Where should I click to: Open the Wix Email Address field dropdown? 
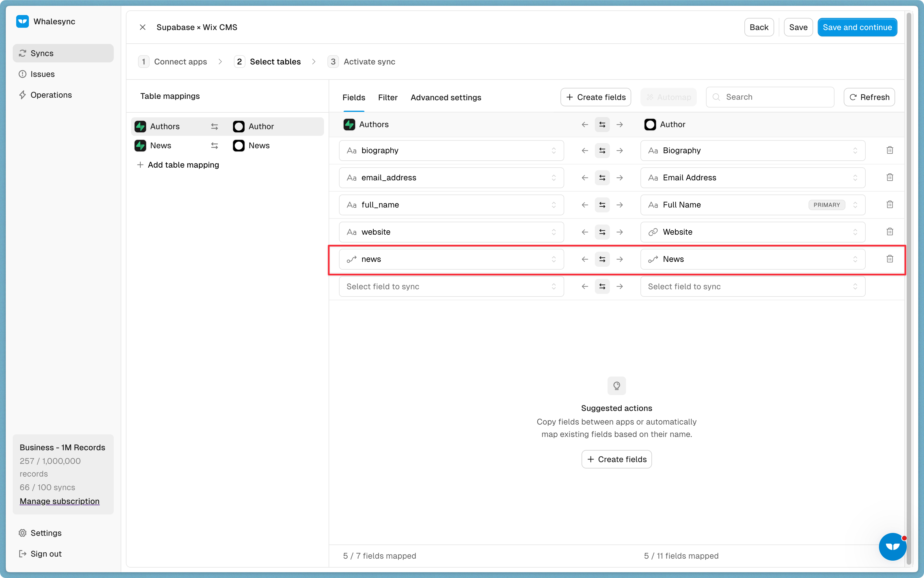(752, 178)
